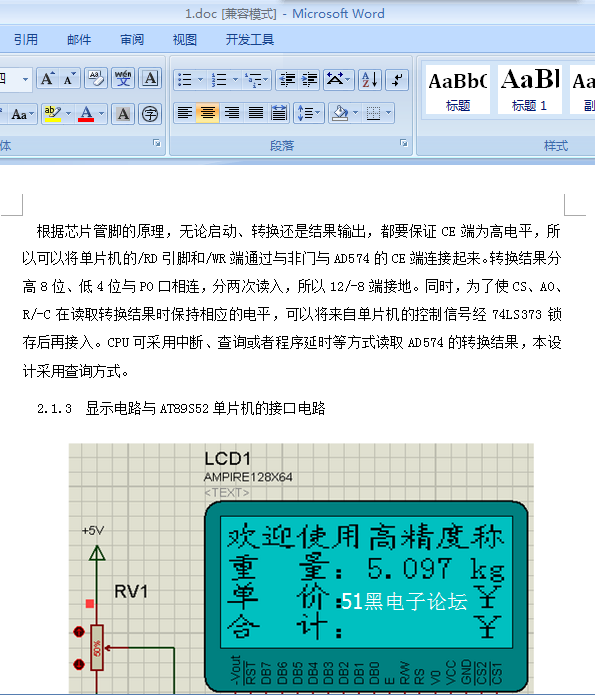
Task: Expand the shading color dropdown arrow
Action: tap(355, 113)
